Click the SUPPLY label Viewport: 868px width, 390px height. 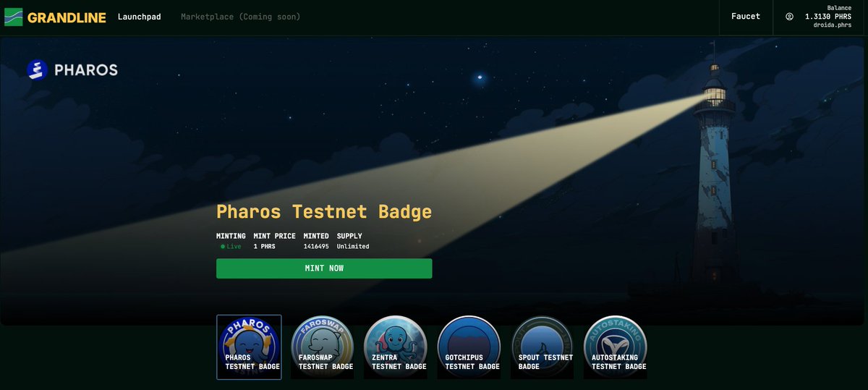[x=349, y=236]
